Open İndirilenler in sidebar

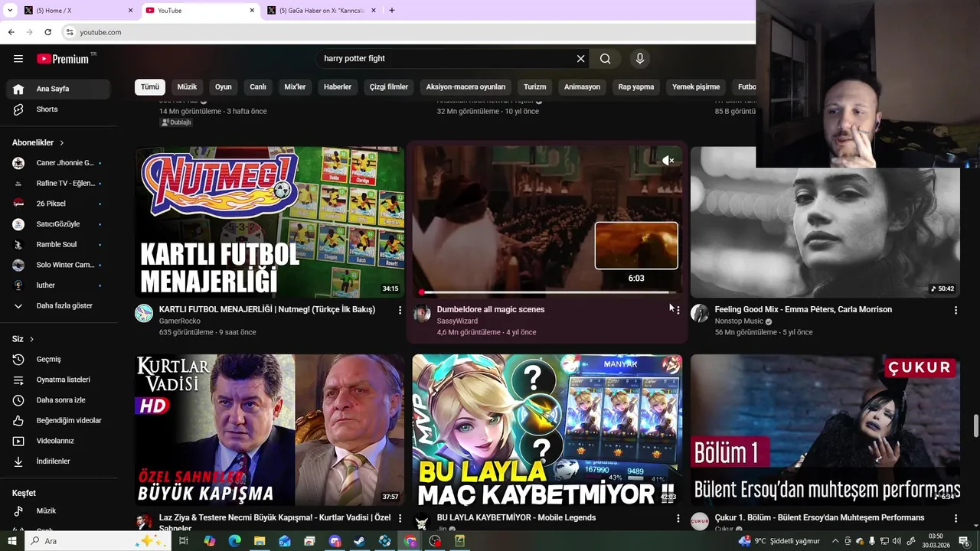pos(59,461)
